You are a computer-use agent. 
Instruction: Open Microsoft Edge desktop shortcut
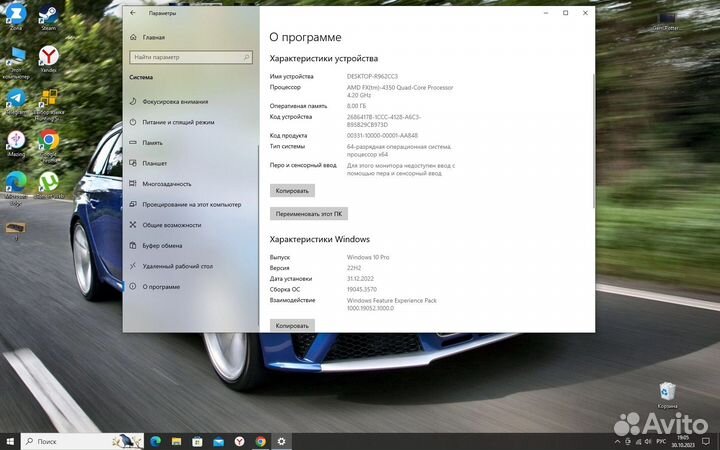16,188
